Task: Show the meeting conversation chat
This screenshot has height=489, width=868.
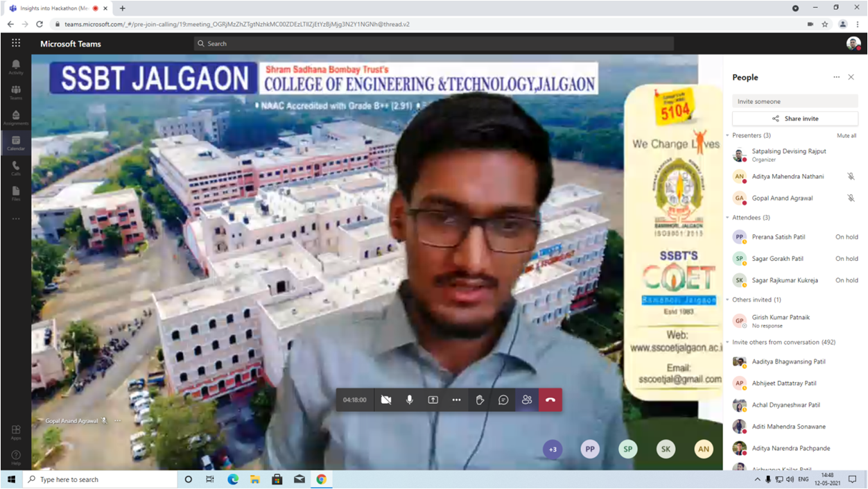Action: pos(503,400)
